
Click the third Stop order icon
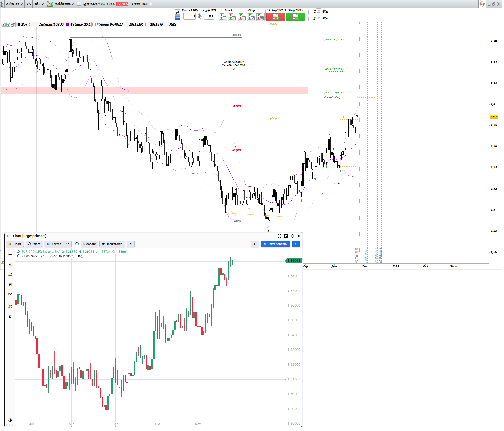[260, 17]
